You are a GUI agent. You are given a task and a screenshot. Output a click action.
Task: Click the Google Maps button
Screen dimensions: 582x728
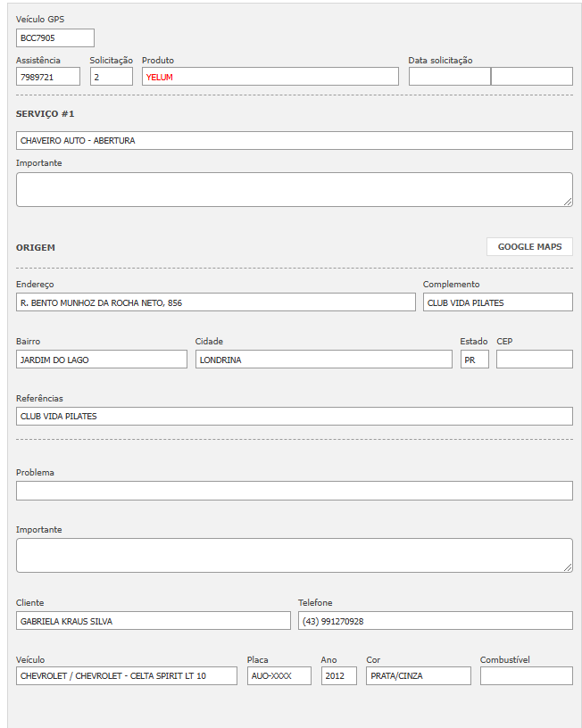529,247
